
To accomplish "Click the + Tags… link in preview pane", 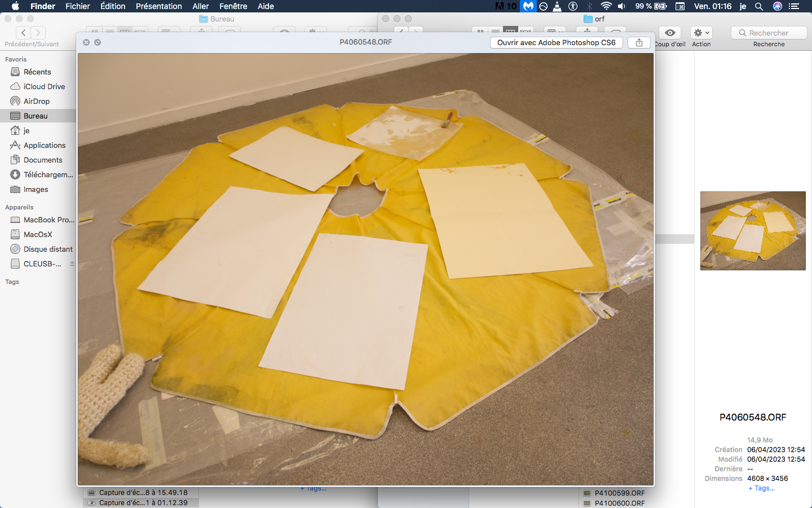I will point(761,488).
